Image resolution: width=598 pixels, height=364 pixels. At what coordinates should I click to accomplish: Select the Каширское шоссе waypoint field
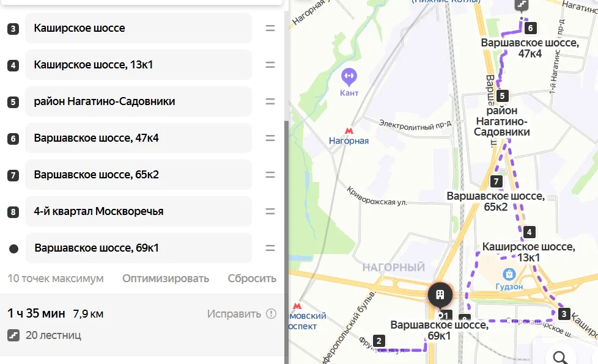pyautogui.click(x=138, y=28)
